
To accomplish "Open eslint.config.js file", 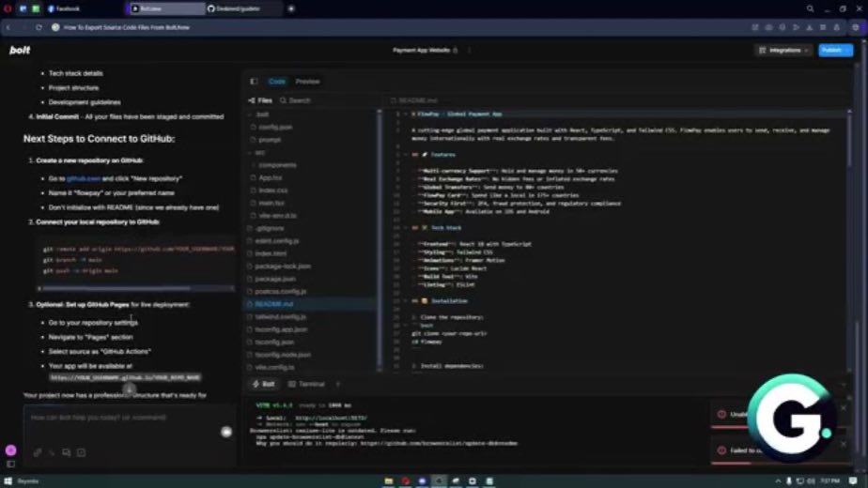I will coord(277,241).
